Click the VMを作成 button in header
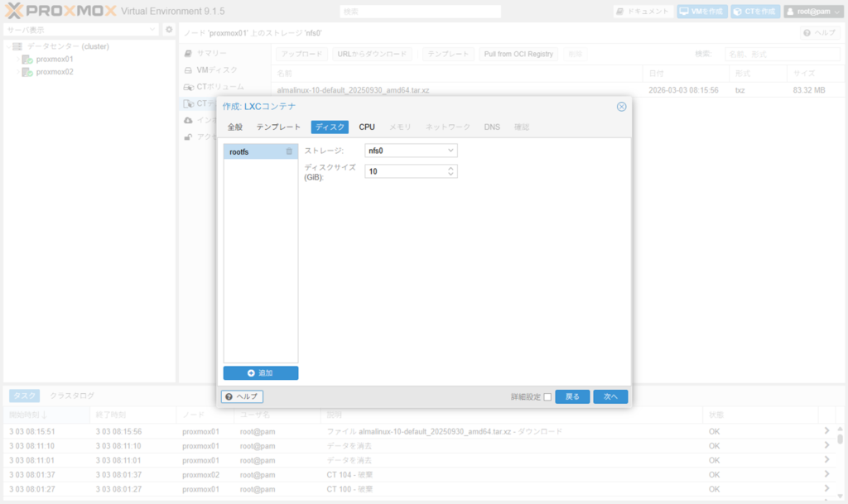The width and height of the screenshot is (848, 504). tap(701, 12)
